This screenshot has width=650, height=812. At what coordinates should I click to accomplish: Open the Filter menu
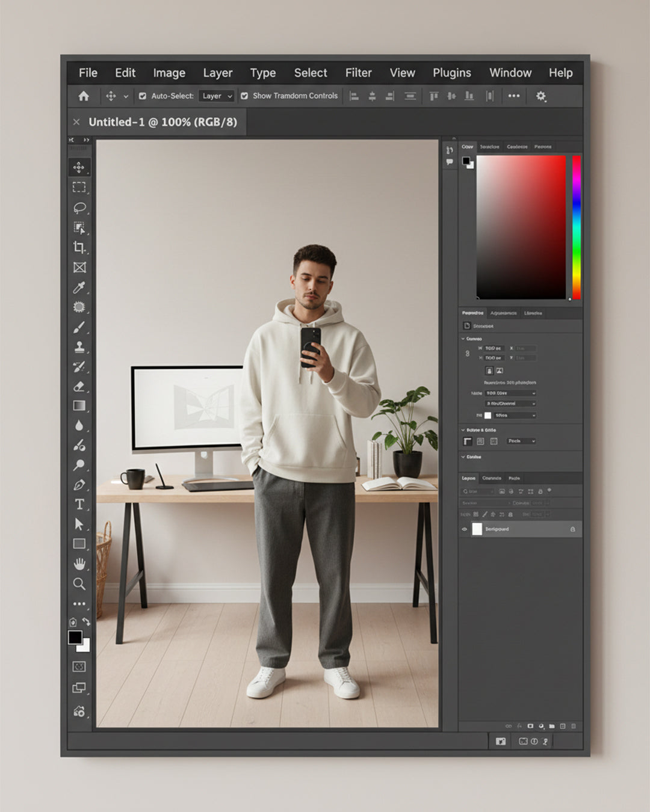pyautogui.click(x=358, y=73)
